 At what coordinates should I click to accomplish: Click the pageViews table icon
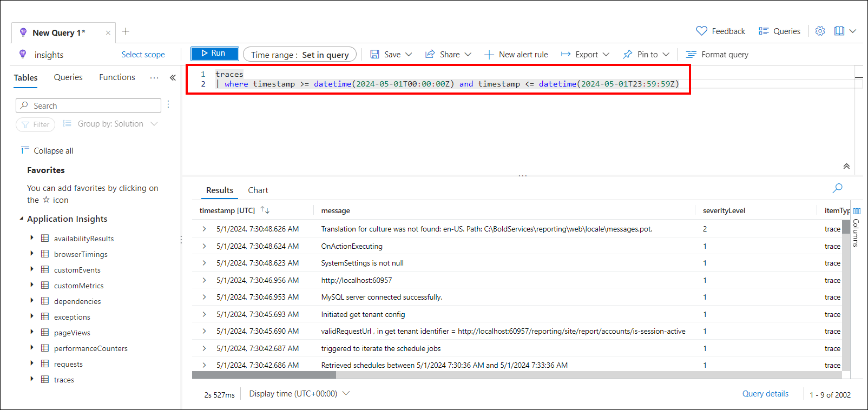click(45, 332)
